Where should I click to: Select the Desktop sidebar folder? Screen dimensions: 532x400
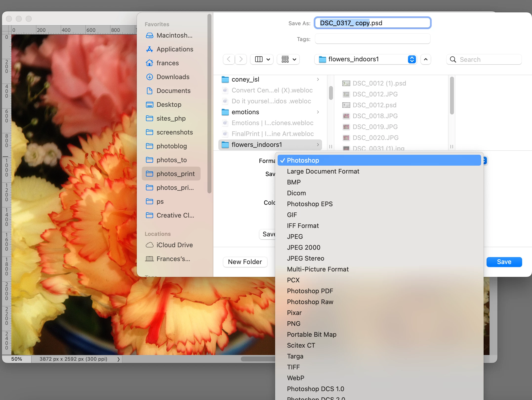coord(169,105)
